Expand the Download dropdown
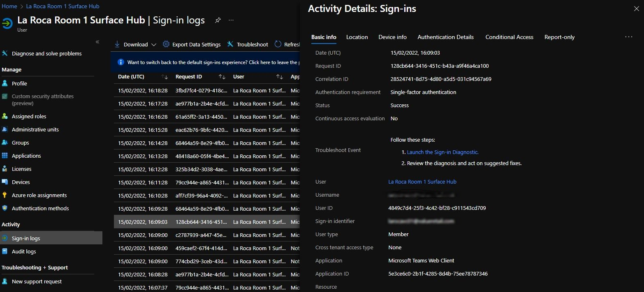 (155, 44)
